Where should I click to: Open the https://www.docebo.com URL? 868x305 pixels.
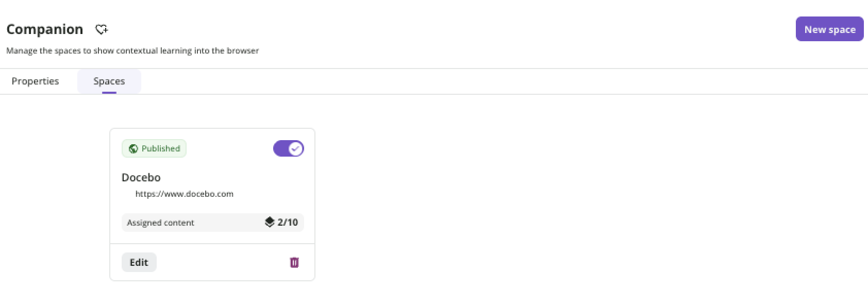click(x=184, y=194)
